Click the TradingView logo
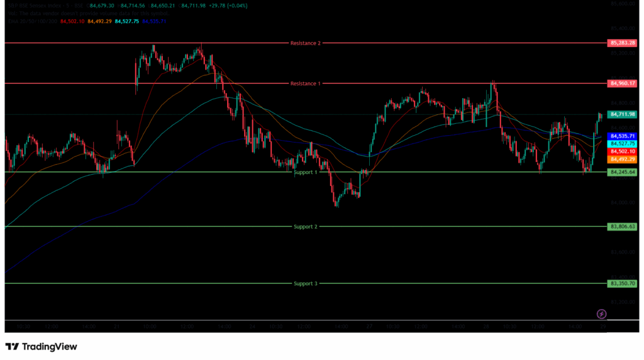The width and height of the screenshot is (644, 360). [41, 346]
